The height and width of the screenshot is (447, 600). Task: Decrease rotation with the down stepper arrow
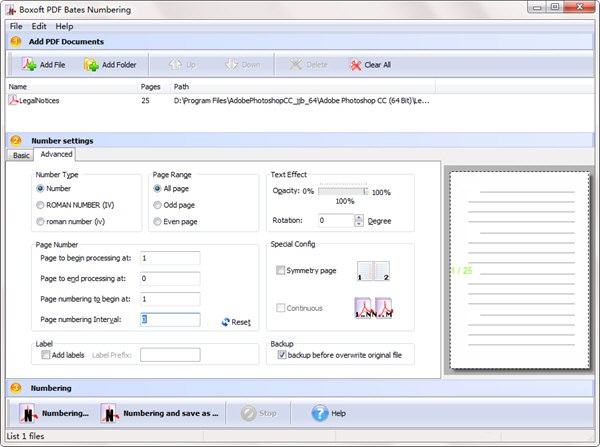click(x=359, y=224)
